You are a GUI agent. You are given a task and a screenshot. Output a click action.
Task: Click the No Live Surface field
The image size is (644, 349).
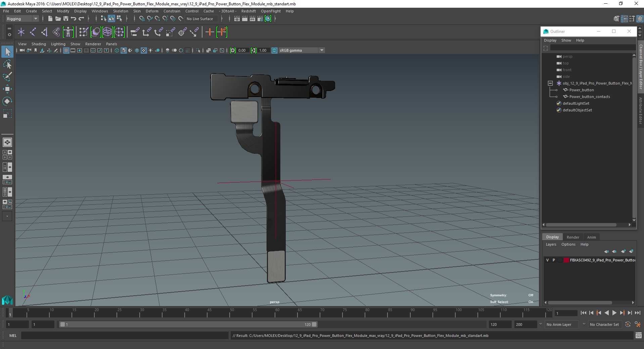[x=202, y=19]
